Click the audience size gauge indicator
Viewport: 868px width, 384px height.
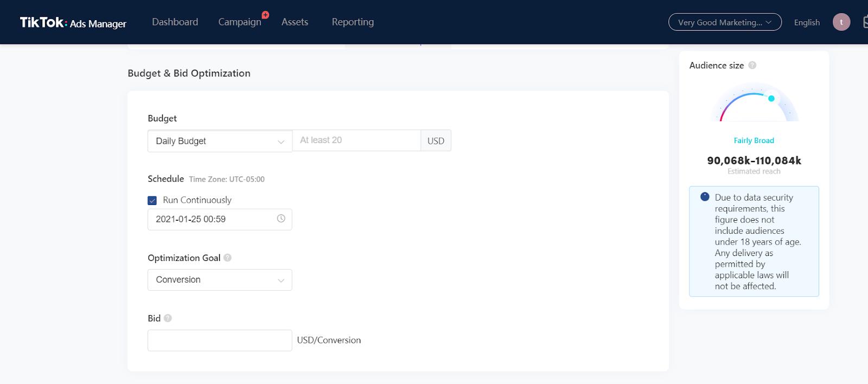771,98
